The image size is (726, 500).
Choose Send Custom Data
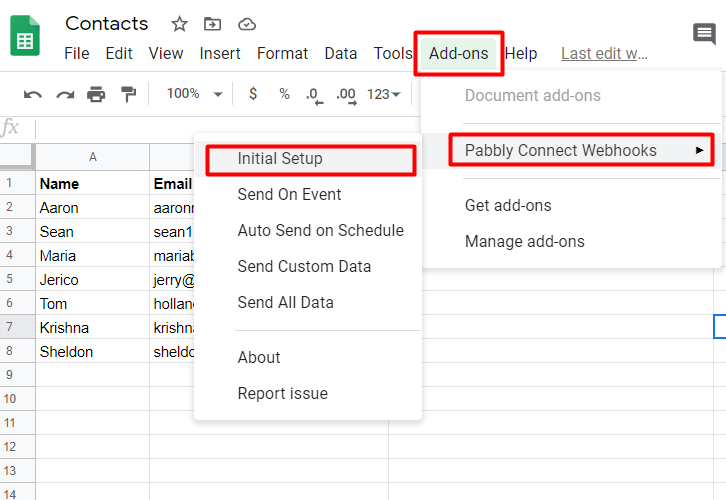[x=308, y=267]
